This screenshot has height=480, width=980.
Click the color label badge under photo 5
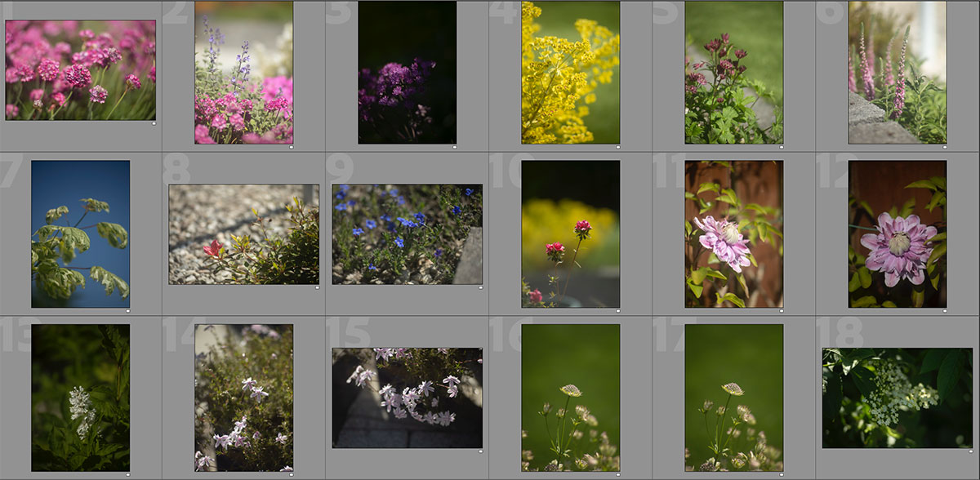click(781, 147)
